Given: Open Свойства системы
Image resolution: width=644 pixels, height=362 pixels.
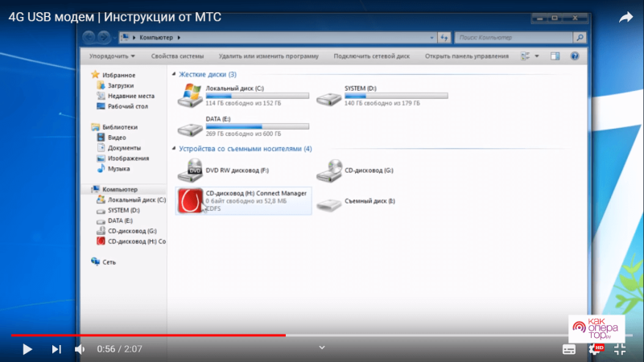Looking at the screenshot, I should pyautogui.click(x=177, y=56).
